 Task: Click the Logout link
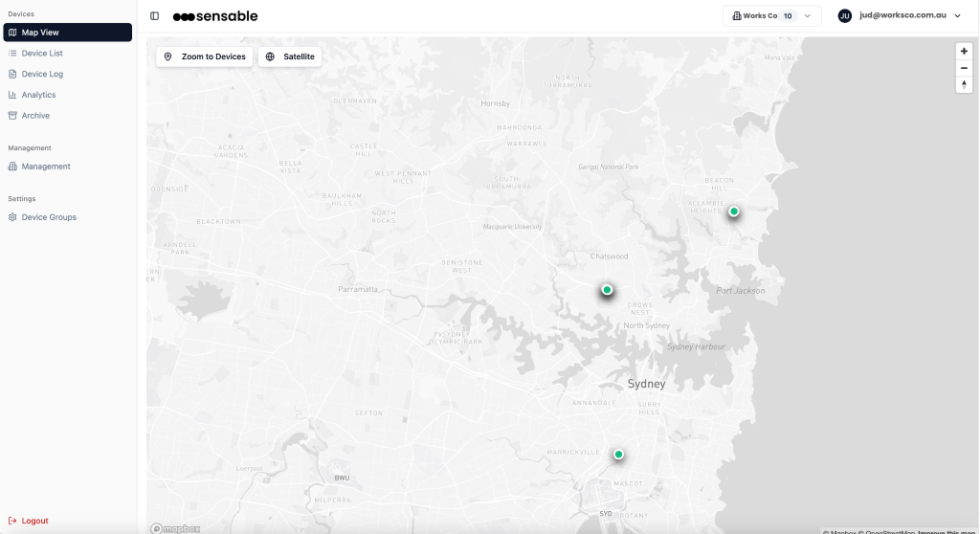point(28,521)
